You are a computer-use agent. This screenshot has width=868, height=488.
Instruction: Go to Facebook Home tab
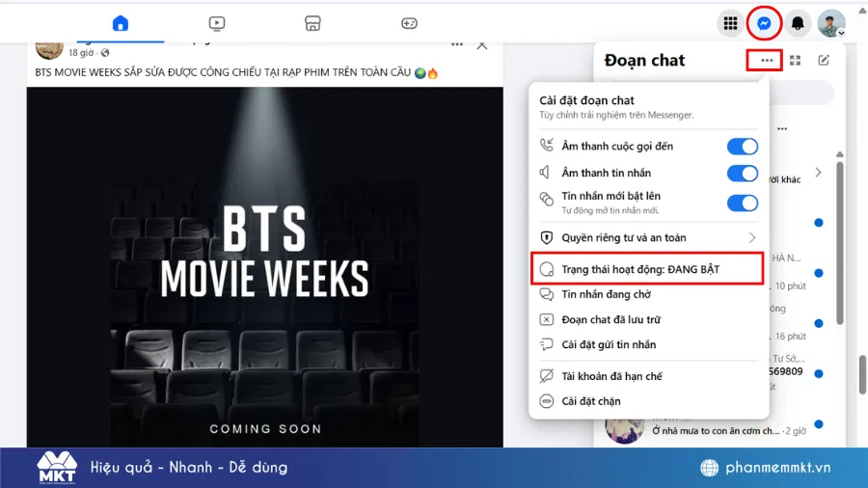[121, 23]
